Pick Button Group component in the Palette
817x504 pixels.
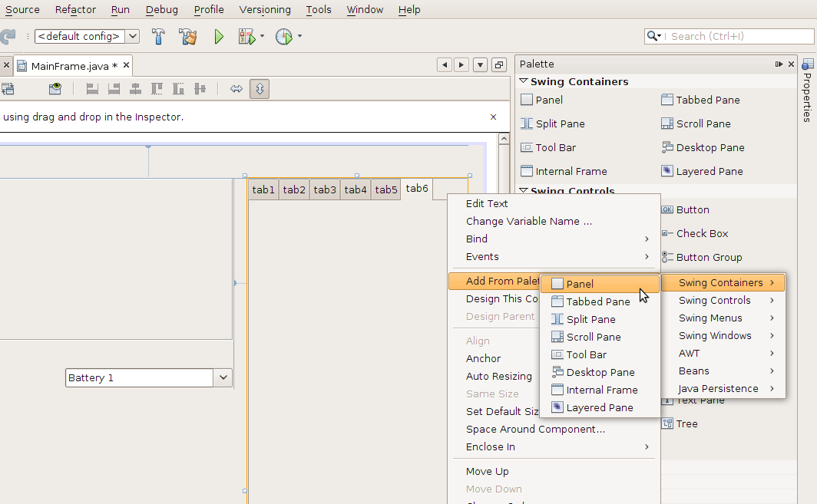pyautogui.click(x=701, y=258)
